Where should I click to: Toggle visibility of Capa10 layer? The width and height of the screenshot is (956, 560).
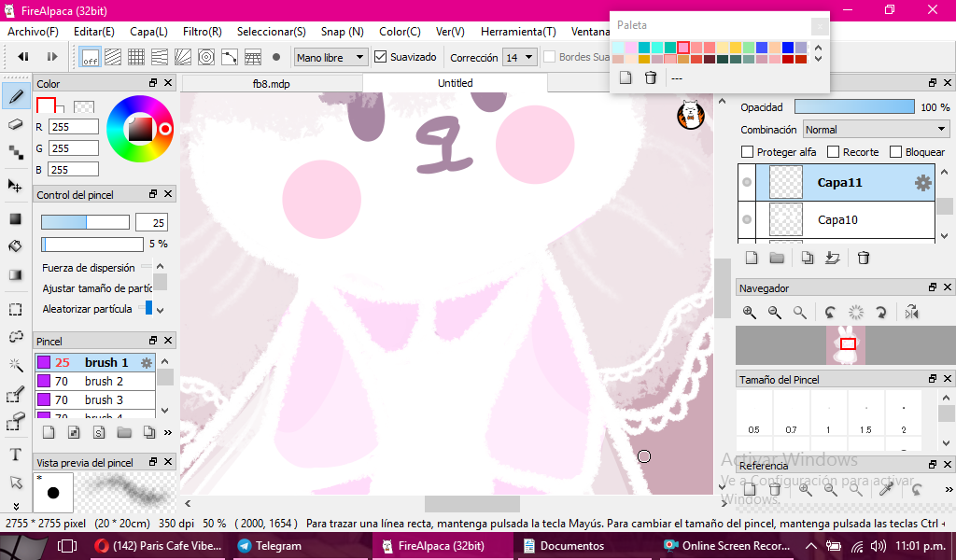[747, 219]
